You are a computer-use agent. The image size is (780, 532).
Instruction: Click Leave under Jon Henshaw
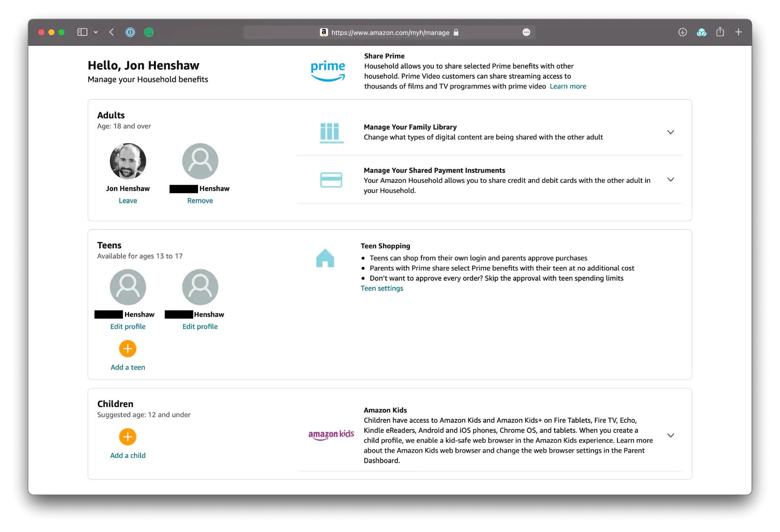[128, 200]
